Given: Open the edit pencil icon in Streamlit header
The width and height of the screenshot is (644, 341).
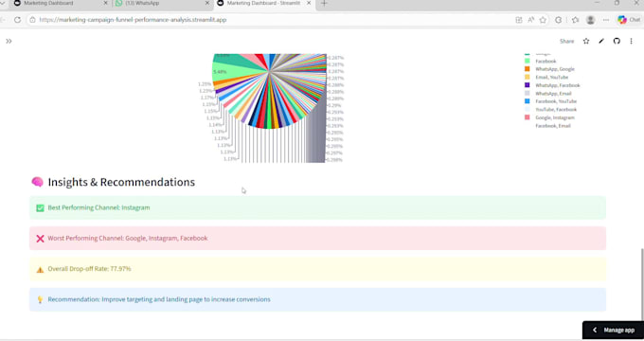Looking at the screenshot, I should click(601, 41).
